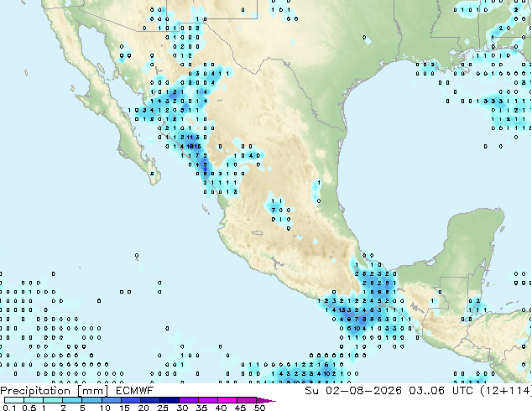Click the legend label '10'

coord(105,408)
